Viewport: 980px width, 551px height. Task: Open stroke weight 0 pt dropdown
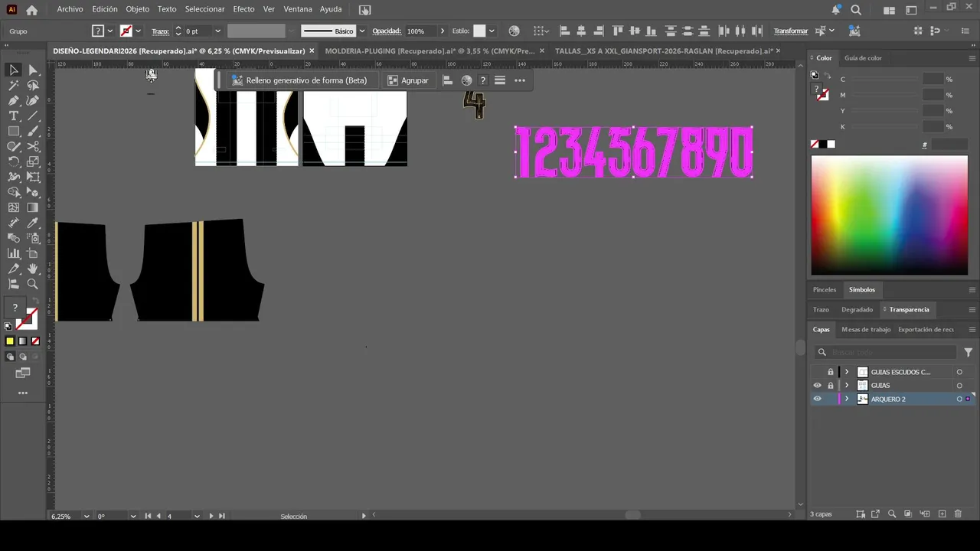[217, 31]
